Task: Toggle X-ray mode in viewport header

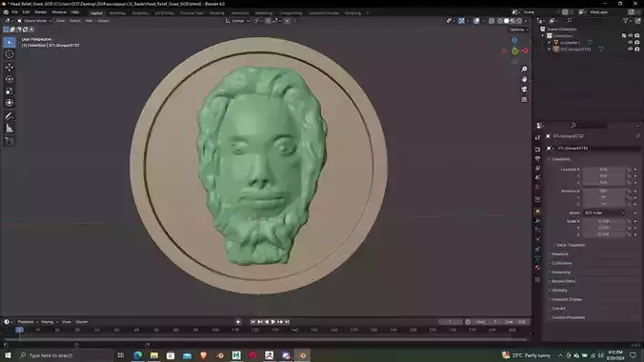Action: coord(492,21)
